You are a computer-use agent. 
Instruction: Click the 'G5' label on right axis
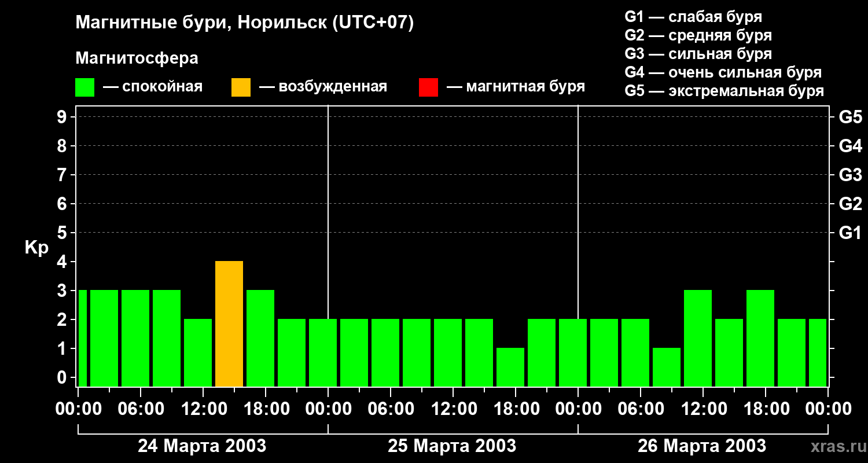point(850,117)
